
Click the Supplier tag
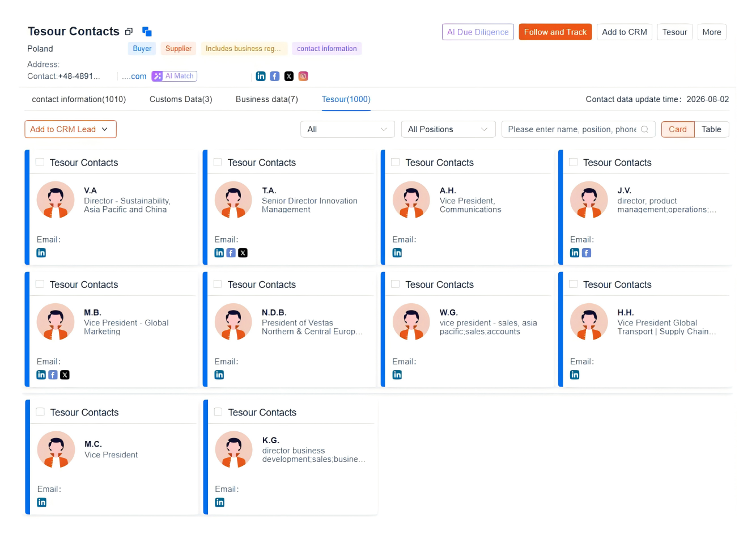[x=179, y=49]
